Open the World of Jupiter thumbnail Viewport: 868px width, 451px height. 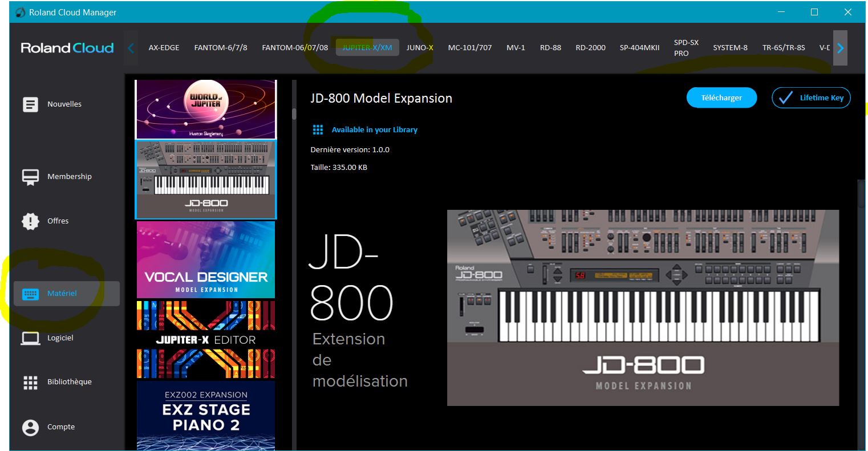(x=206, y=109)
